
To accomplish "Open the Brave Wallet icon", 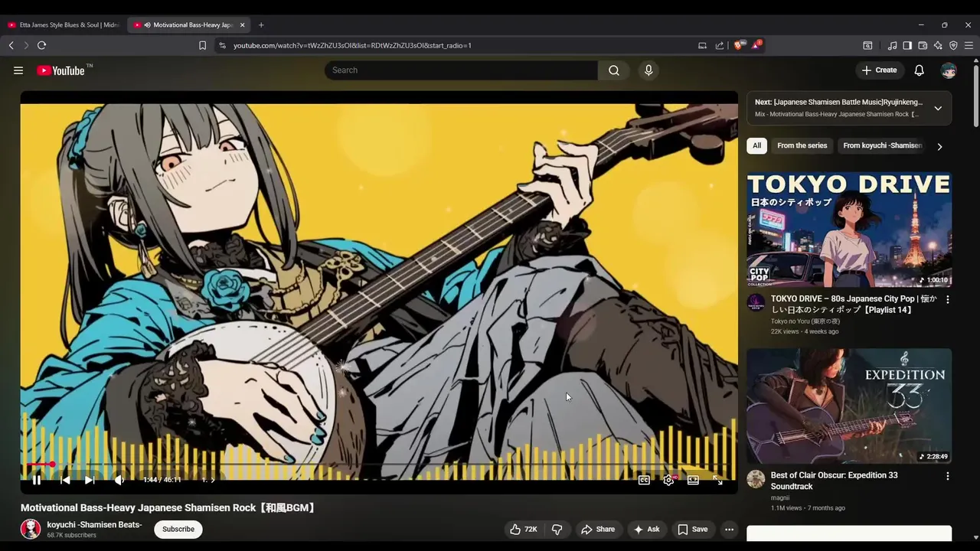I will coord(923,45).
